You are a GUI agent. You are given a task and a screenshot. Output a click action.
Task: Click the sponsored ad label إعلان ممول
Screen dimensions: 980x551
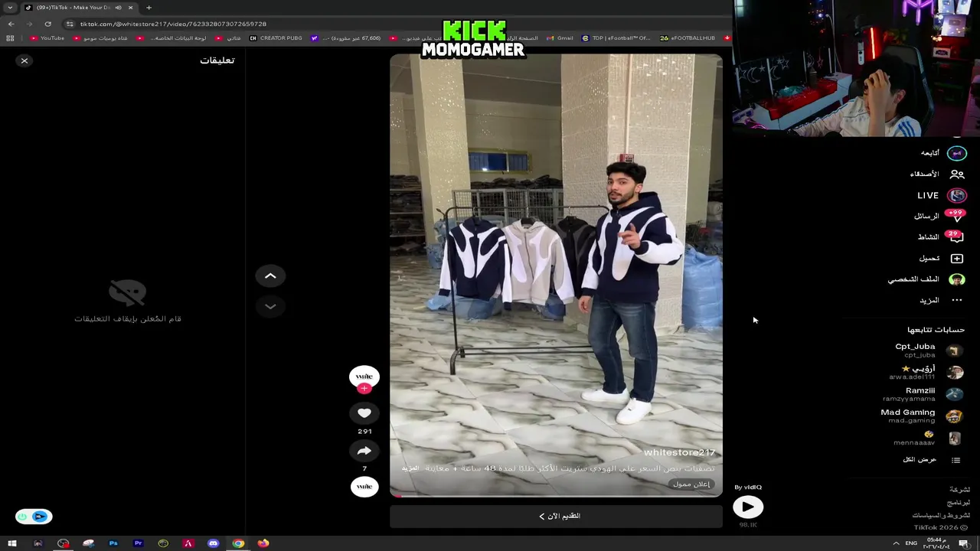(x=691, y=484)
